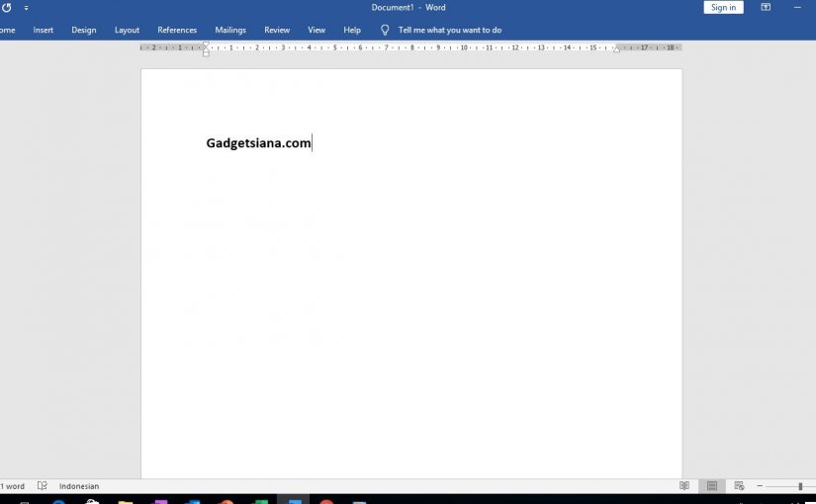Click the 'Tell me what you want to do' field
This screenshot has height=504, width=816.
(x=450, y=31)
